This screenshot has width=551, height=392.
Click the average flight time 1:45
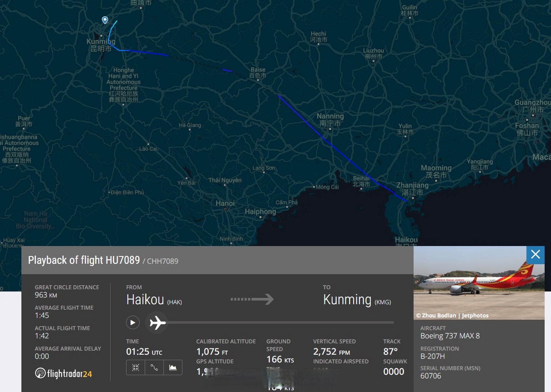(42, 315)
